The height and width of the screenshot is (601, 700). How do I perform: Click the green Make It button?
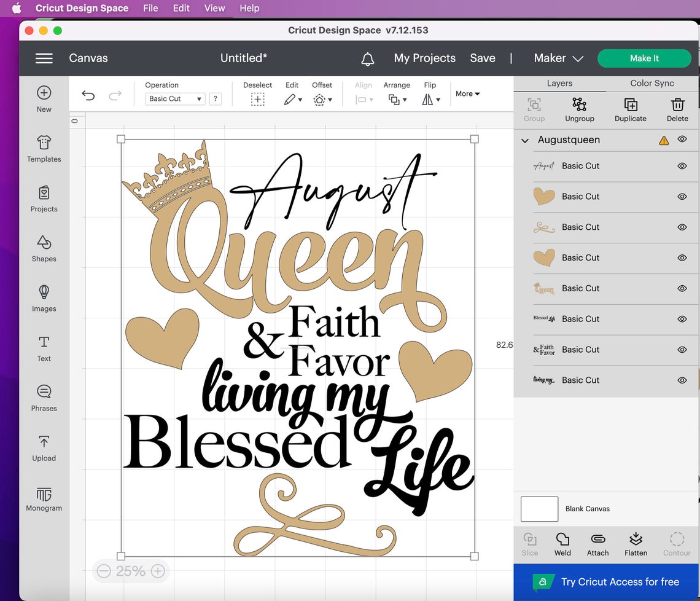coord(644,58)
